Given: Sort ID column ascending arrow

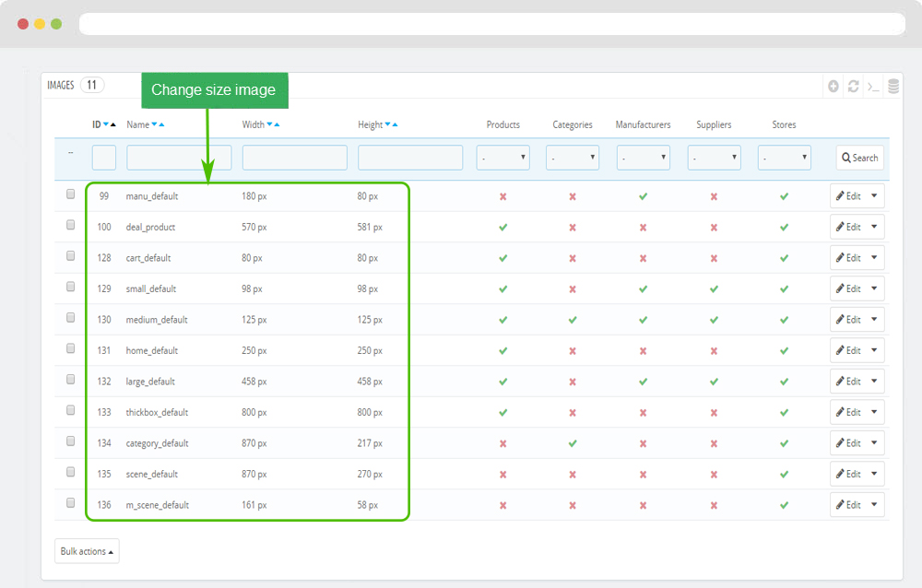Looking at the screenshot, I should [x=112, y=124].
